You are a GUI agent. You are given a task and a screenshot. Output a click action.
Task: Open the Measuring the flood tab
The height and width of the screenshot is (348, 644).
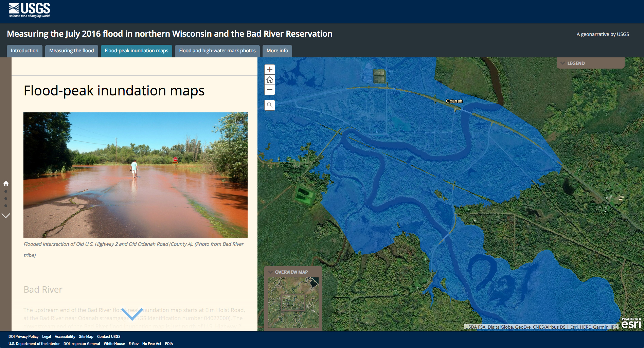pos(71,51)
